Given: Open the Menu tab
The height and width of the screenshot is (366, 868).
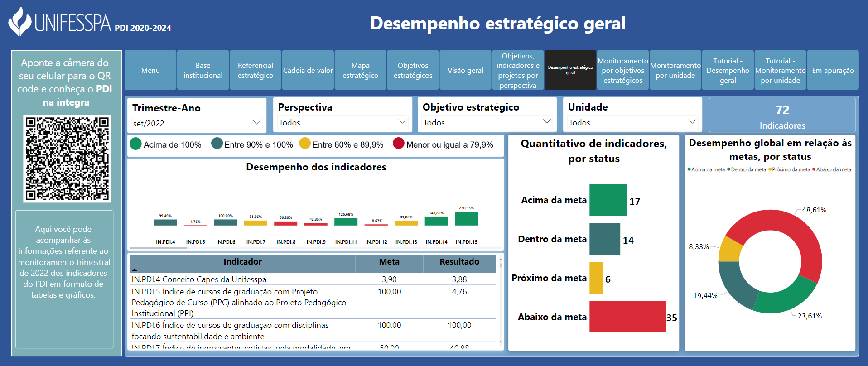Looking at the screenshot, I should coord(150,70).
